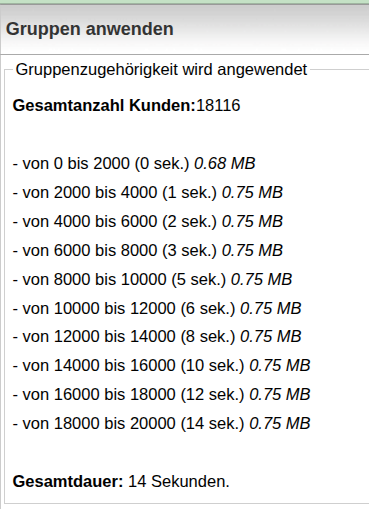Click the 'Gruppen anwenden' panel heading
This screenshot has height=509, width=369.
tap(90, 29)
